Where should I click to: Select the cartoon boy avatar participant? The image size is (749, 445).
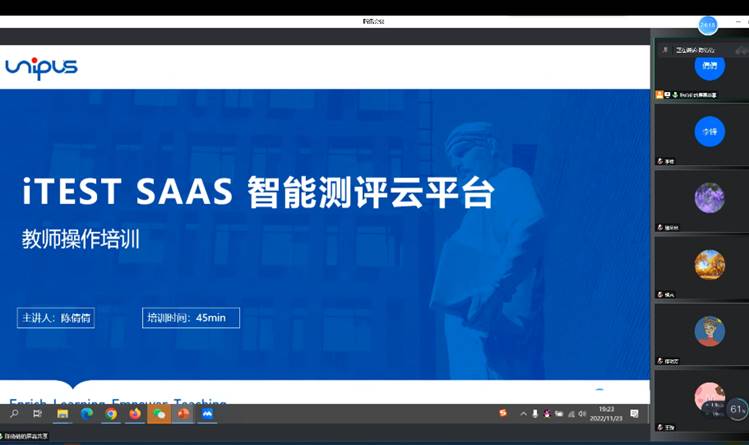[709, 331]
